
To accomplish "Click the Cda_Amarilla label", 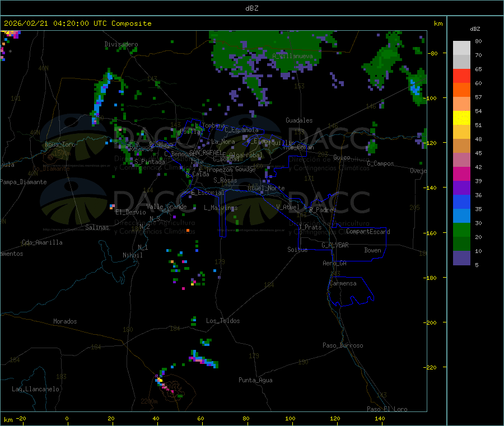I will [42, 242].
